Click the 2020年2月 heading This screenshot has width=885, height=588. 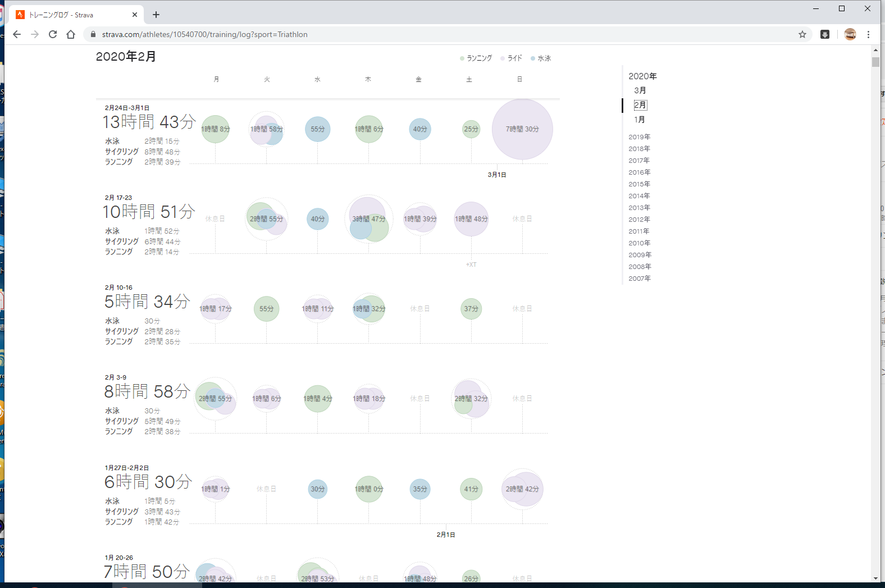(x=126, y=56)
